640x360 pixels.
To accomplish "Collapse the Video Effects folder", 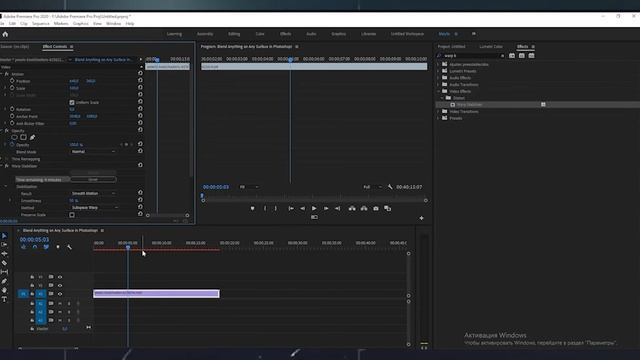I will [439, 91].
